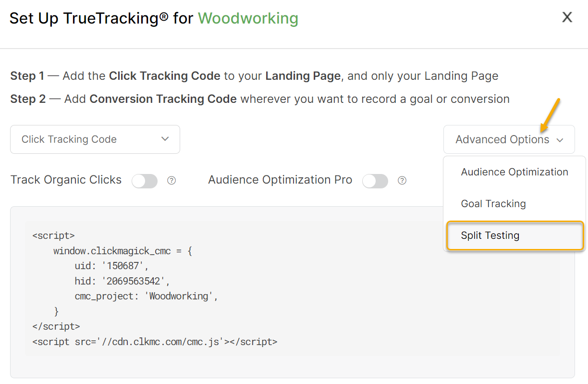Click the cmc_project 'Woodworking' code line
Image resolution: width=588 pixels, height=384 pixels.
point(146,296)
